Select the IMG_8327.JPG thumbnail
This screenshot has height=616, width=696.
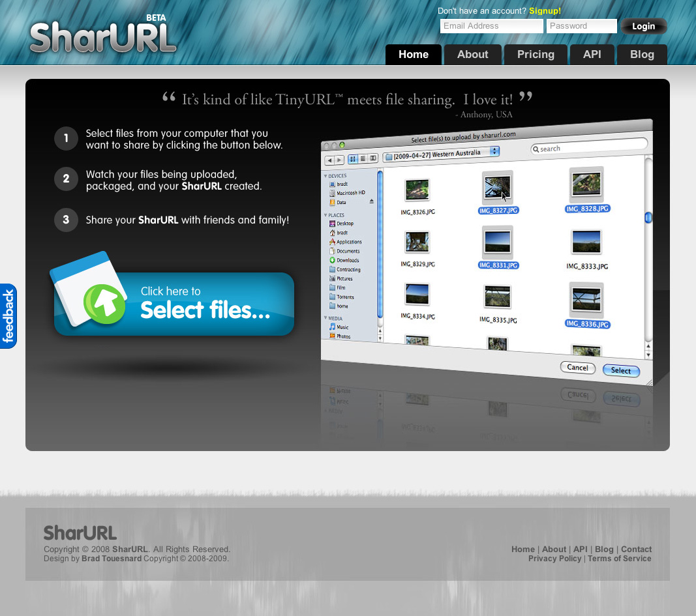(x=498, y=188)
